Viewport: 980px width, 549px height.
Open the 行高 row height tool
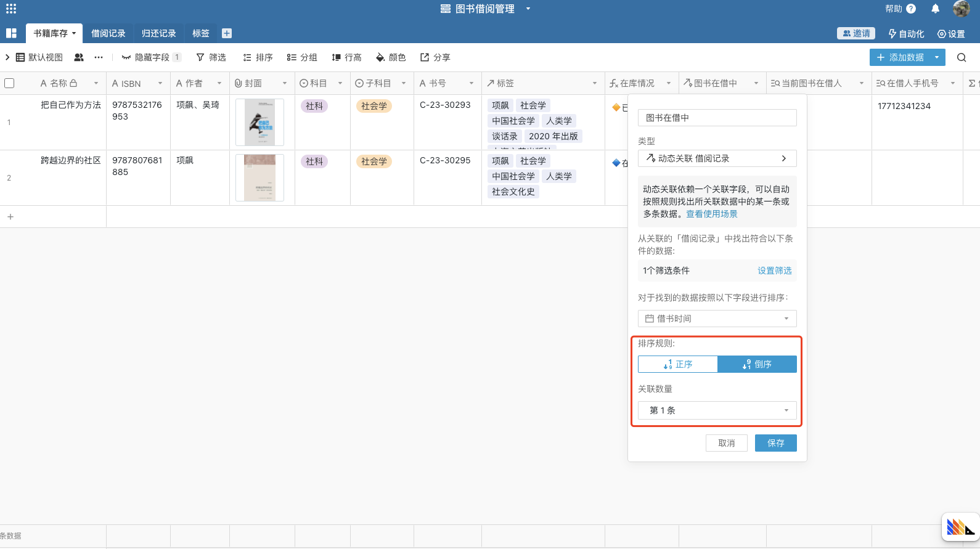click(346, 57)
